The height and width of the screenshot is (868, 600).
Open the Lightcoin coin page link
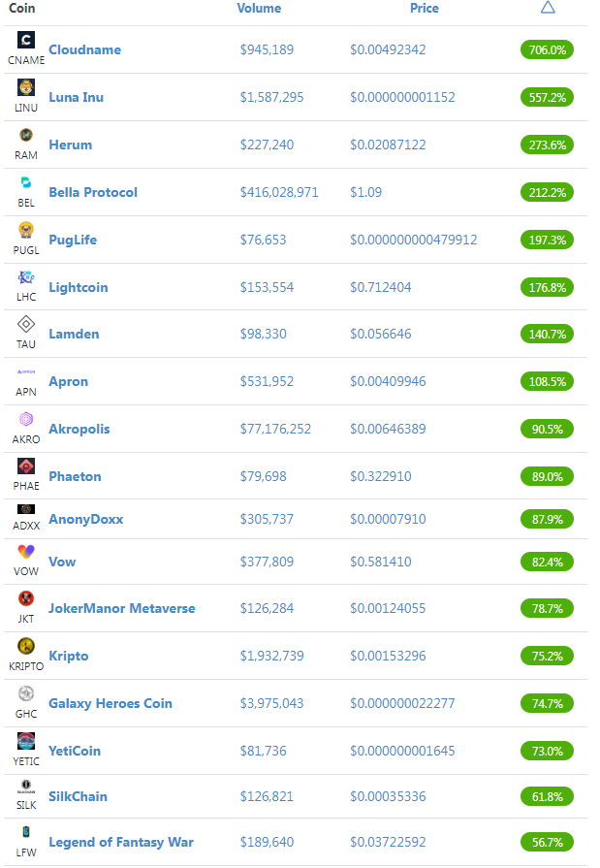[79, 287]
